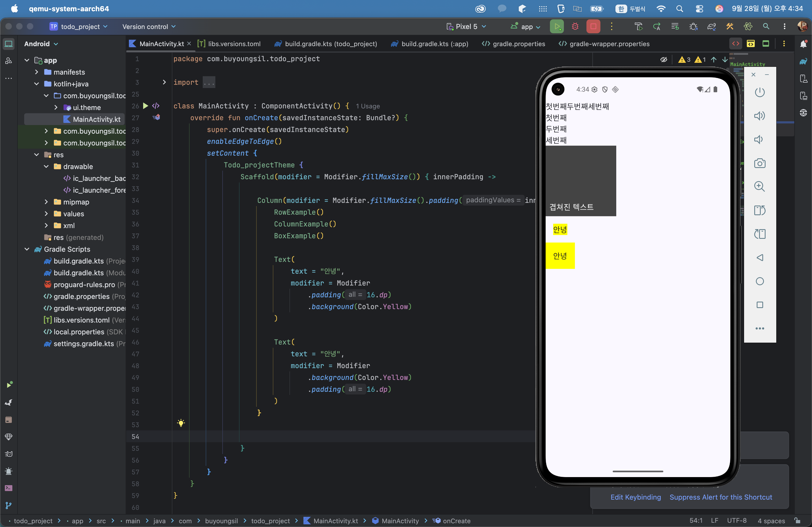Open the Android project view selector
The width and height of the screenshot is (812, 527).
pos(41,44)
